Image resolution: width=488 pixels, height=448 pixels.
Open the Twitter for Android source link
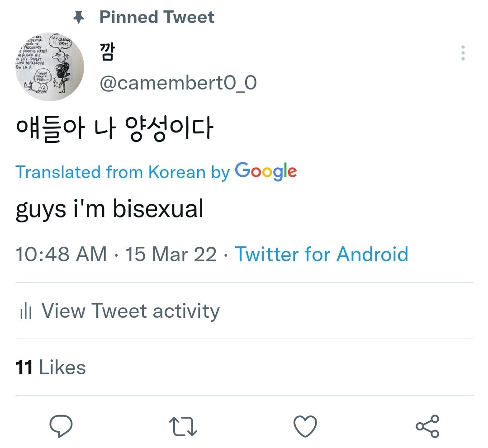[x=322, y=254]
